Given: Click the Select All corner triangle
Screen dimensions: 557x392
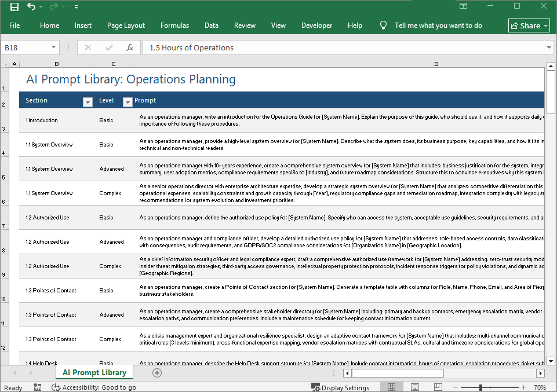Looking at the screenshot, I should 5,64.
